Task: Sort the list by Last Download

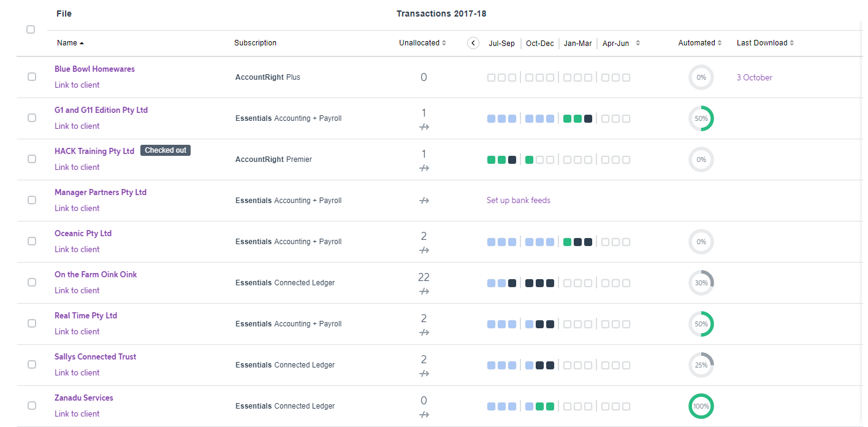Action: 765,43
